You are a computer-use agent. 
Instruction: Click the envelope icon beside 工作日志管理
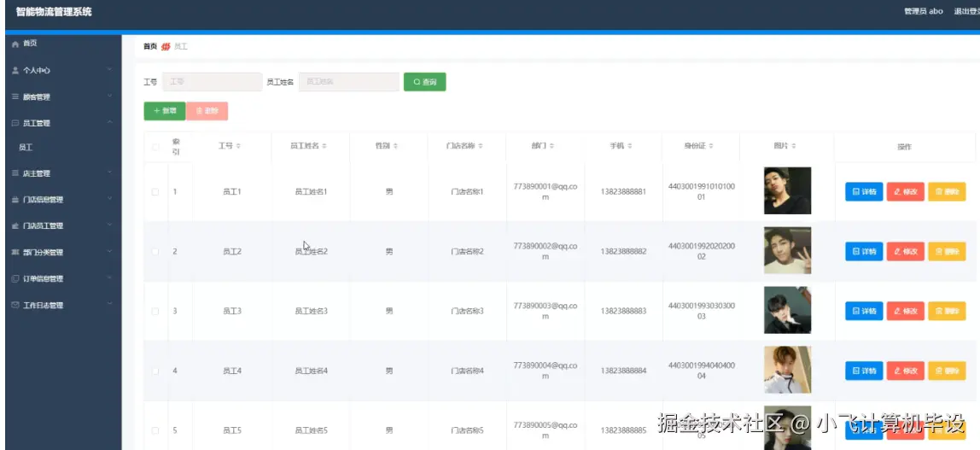click(x=15, y=305)
